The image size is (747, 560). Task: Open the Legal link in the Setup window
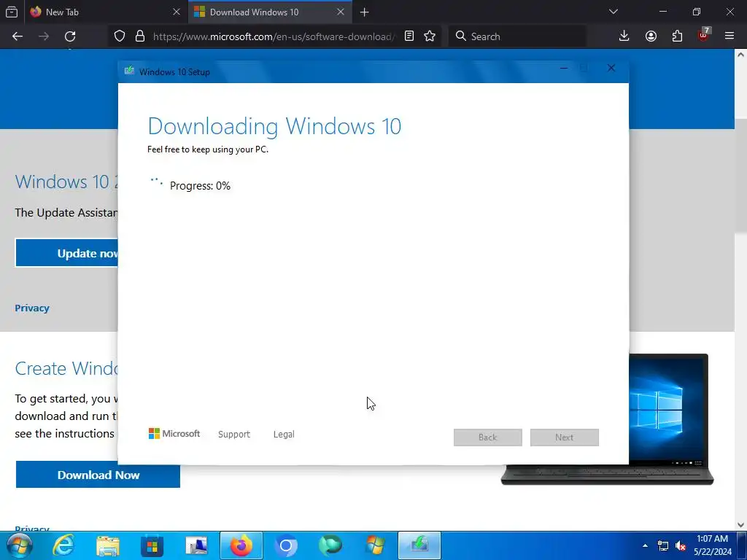(284, 435)
